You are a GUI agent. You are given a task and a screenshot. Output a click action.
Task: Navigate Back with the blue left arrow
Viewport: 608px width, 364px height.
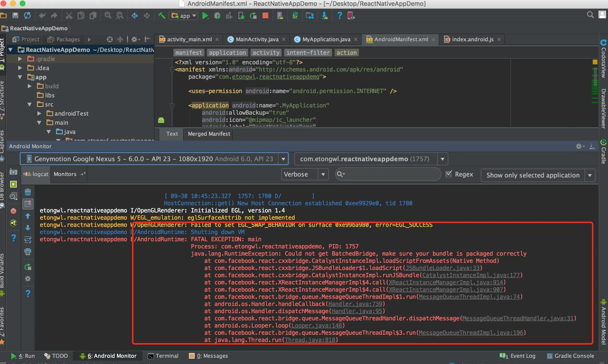134,16
